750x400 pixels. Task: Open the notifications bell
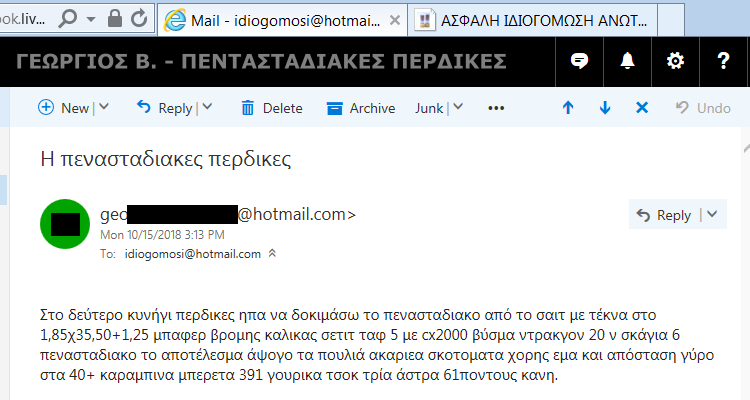[x=627, y=61]
